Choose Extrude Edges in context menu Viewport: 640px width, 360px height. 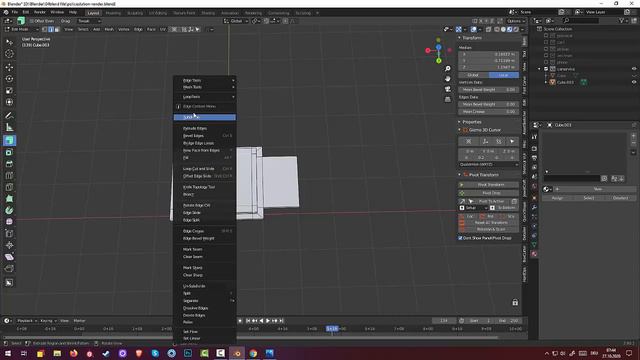coord(204,128)
